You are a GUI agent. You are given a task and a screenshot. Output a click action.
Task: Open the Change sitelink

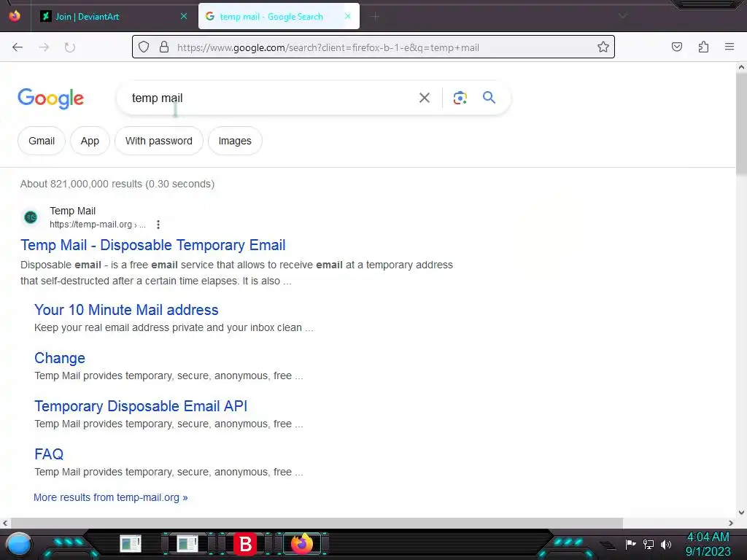pos(60,358)
